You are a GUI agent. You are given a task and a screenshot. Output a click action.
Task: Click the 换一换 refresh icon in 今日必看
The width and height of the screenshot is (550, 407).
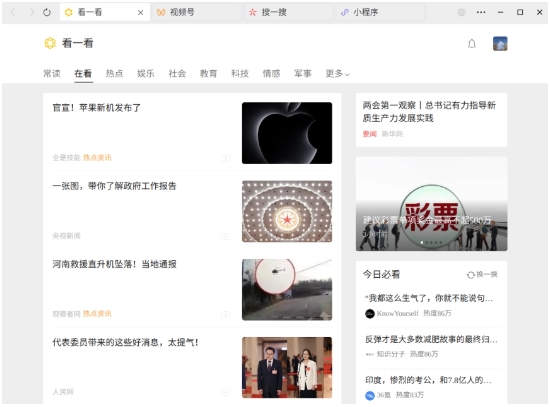pos(470,275)
